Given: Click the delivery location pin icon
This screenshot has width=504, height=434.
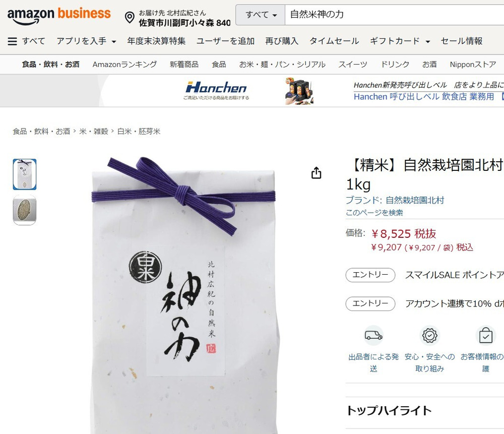Looking at the screenshot, I should pos(130,17).
